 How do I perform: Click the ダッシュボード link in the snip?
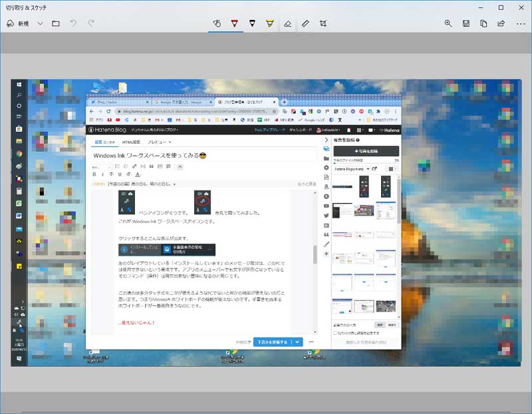click(x=301, y=130)
